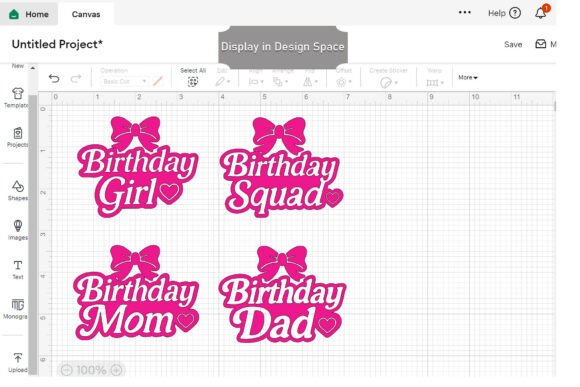Screen dimensions: 580x387
Task: Open the More toolbar menu
Action: click(x=468, y=77)
